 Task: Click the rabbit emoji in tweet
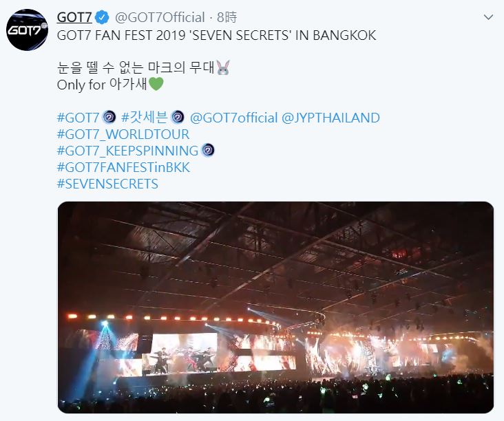(223, 67)
